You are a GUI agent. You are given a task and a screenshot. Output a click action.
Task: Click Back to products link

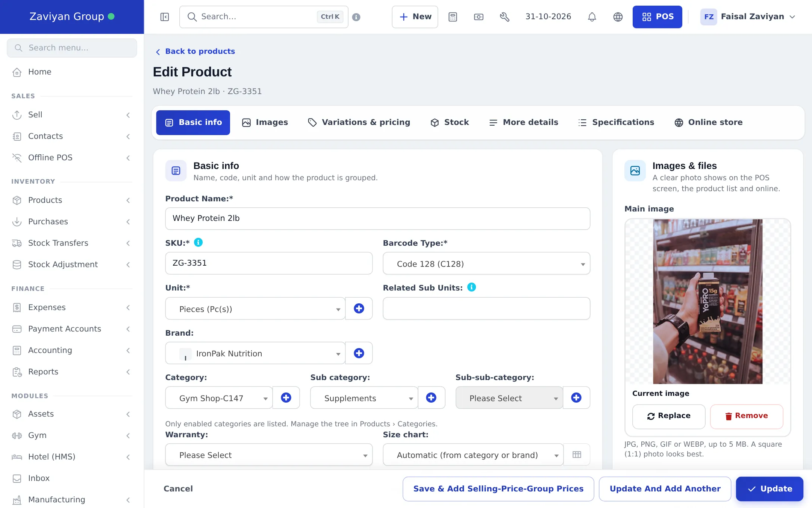(x=195, y=52)
